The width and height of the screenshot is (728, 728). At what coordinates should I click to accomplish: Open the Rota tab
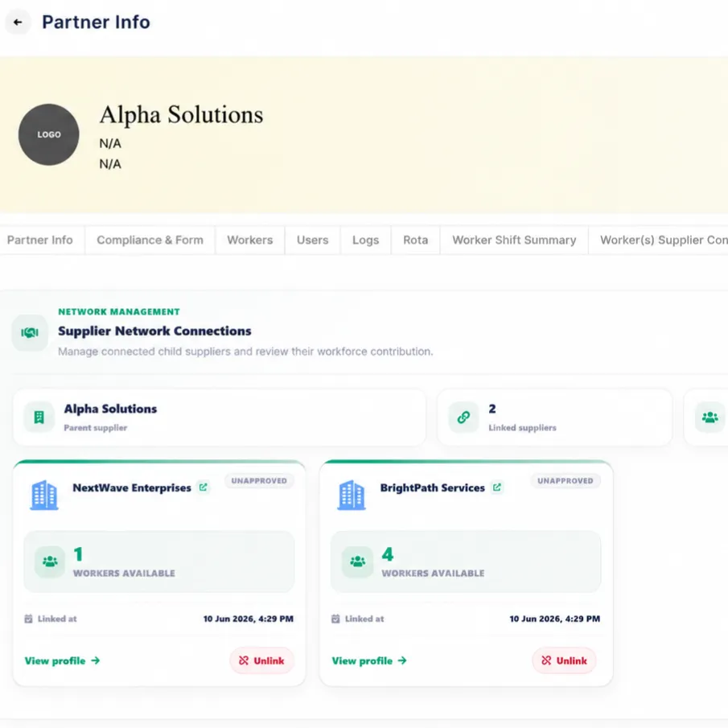(416, 240)
